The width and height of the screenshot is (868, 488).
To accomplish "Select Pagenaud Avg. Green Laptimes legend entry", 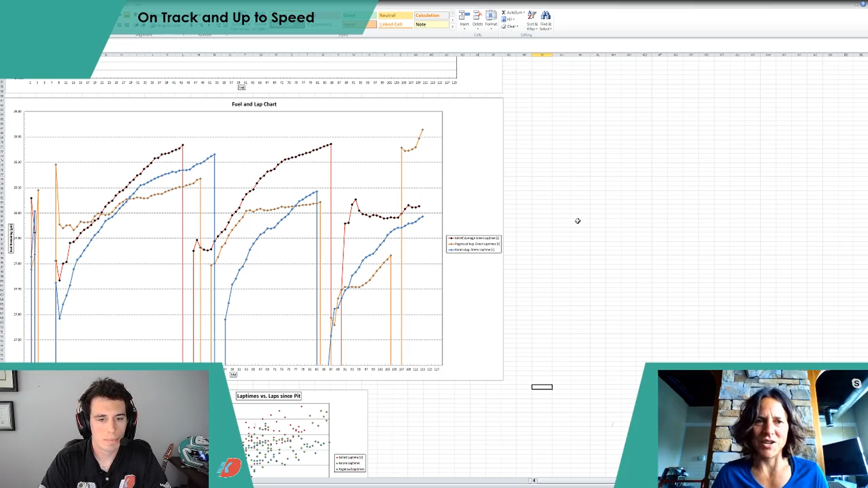I will click(474, 244).
